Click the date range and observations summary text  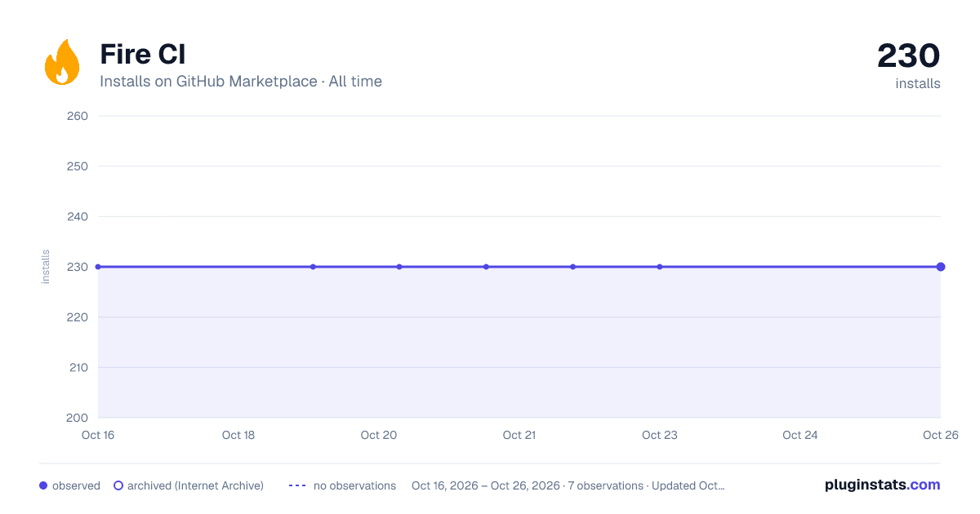coord(568,485)
